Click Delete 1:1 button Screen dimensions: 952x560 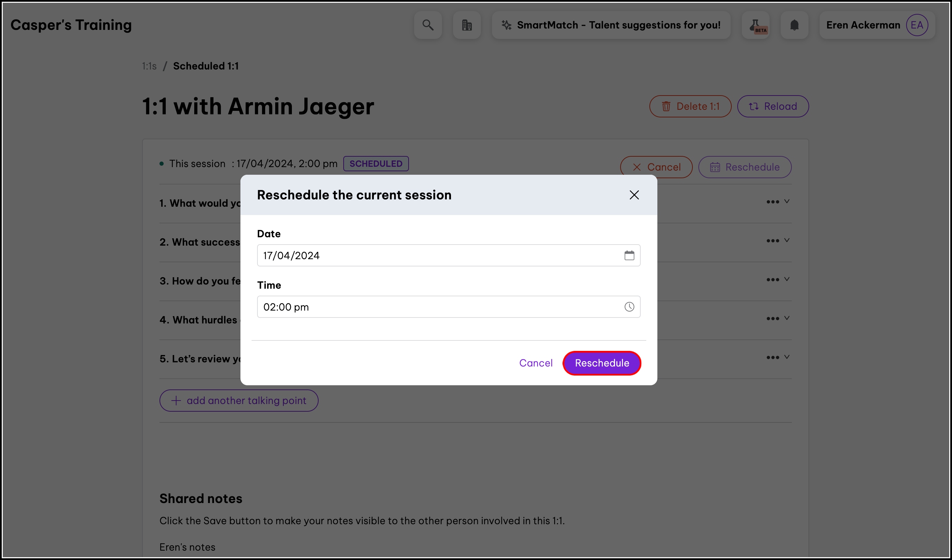pyautogui.click(x=690, y=106)
